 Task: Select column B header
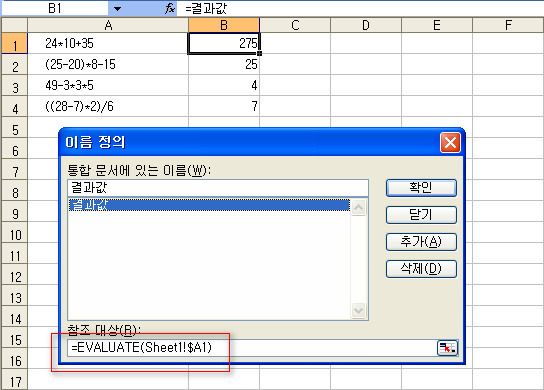[224, 25]
